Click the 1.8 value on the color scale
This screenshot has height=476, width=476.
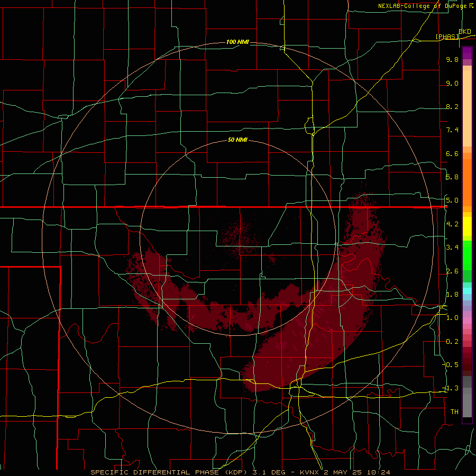(452, 295)
